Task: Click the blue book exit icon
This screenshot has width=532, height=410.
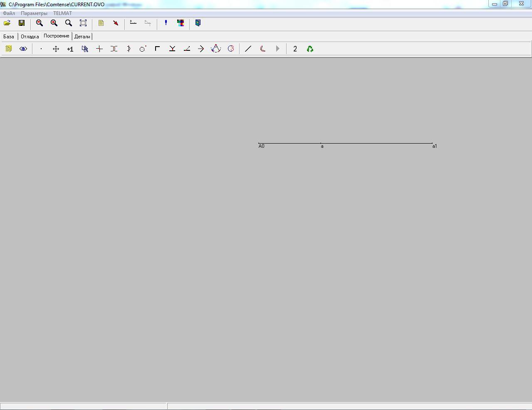Action: (198, 23)
